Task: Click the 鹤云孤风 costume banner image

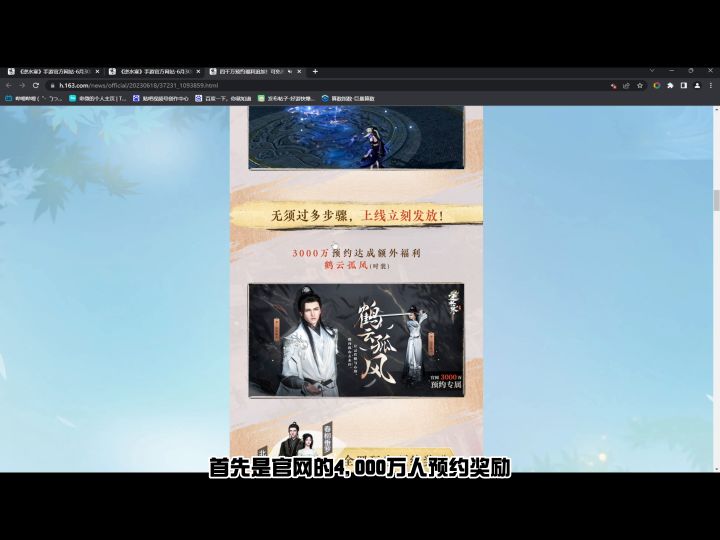Action: point(356,340)
